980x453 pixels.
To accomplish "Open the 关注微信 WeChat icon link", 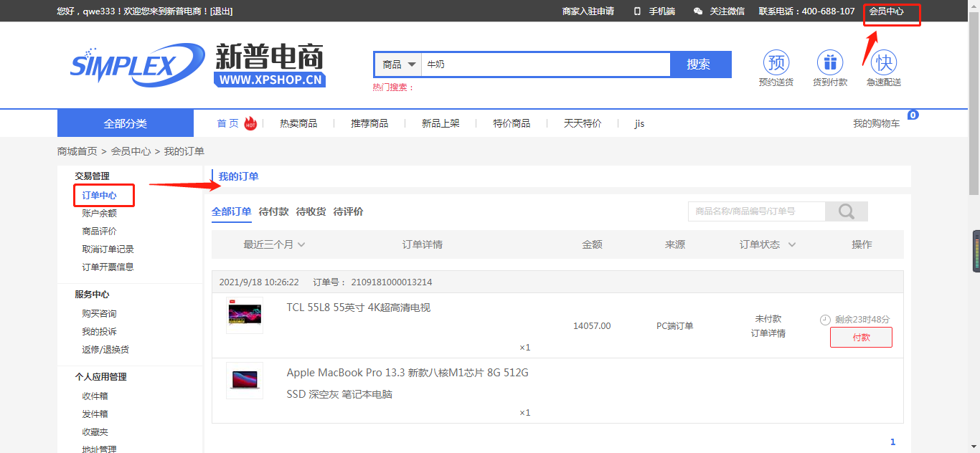I will 698,11.
